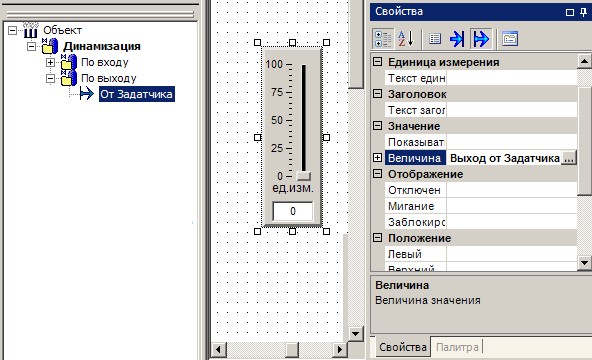592x360 pixels.
Task: Click the ед.изм. label on the widget
Action: 293,188
